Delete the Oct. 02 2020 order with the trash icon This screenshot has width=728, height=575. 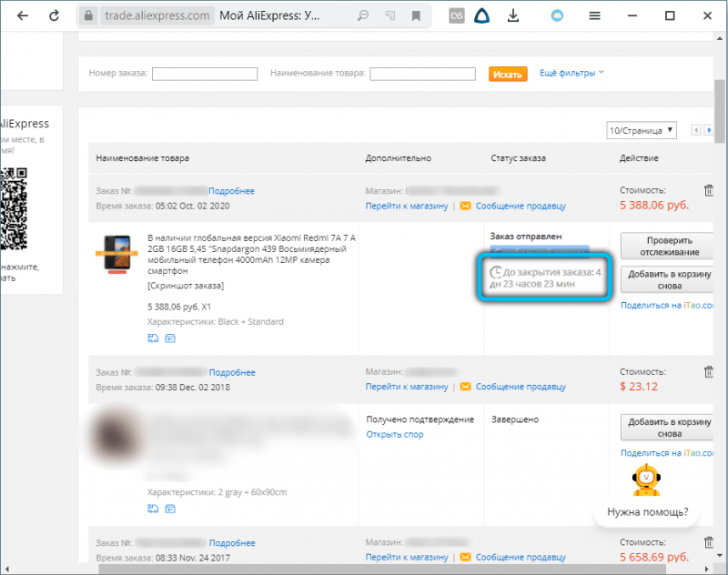pos(709,190)
